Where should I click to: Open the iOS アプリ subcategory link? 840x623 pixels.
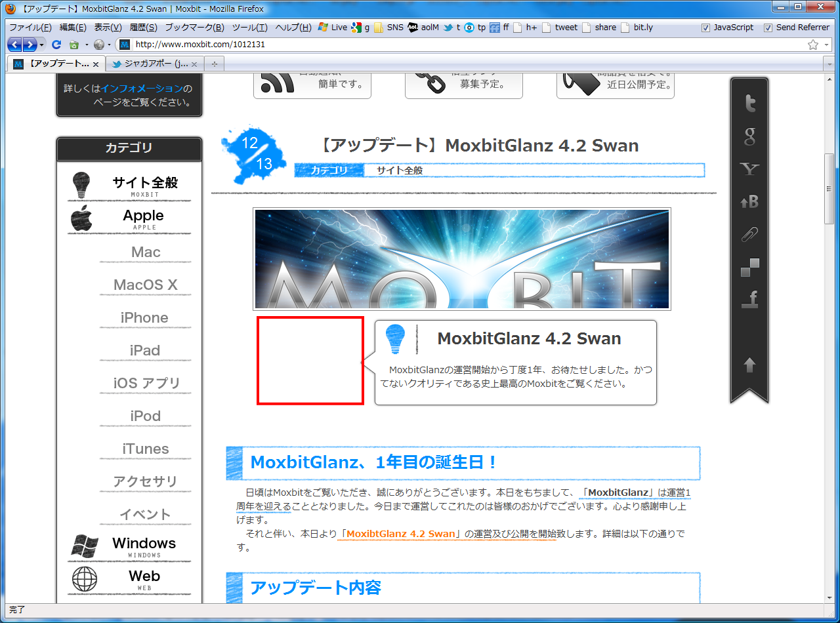pyautogui.click(x=146, y=384)
